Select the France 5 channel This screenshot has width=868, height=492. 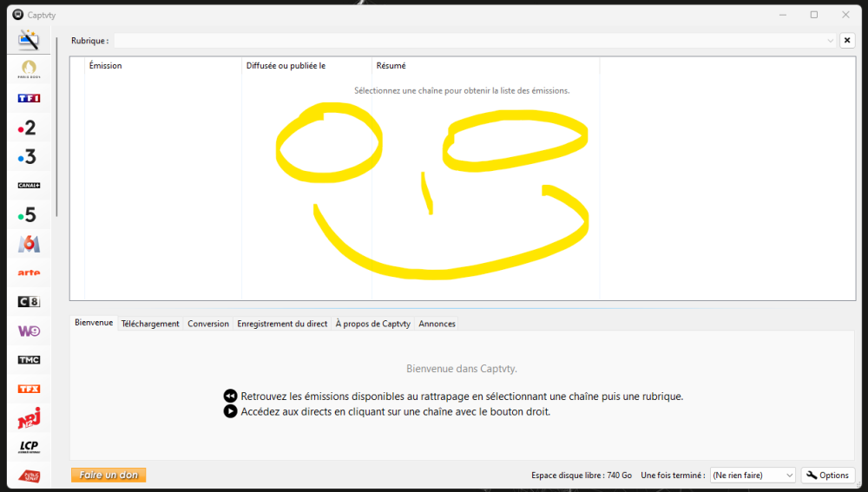click(x=27, y=214)
